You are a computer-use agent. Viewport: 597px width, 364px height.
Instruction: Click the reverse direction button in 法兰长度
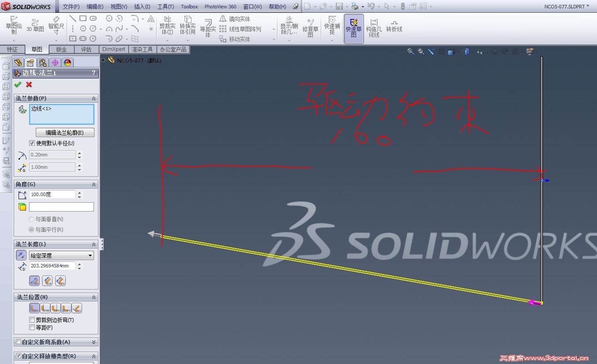[21, 255]
